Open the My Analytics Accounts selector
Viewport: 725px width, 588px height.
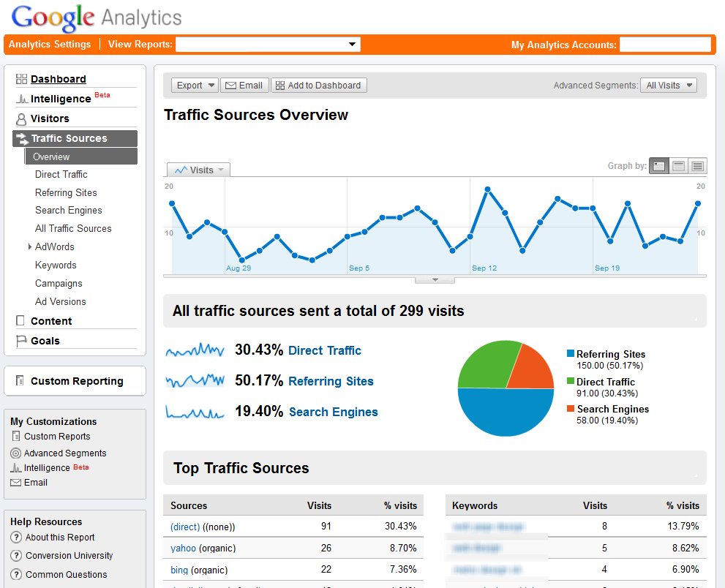665,45
